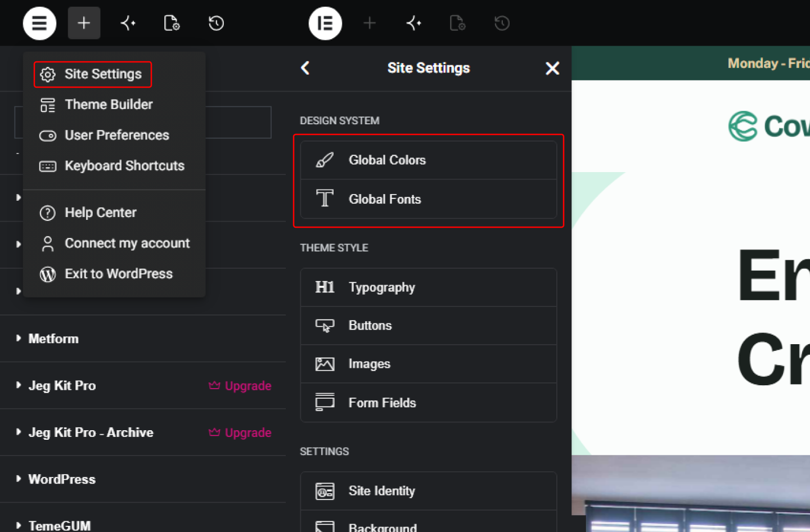Open Theme Builder from the menu

pyautogui.click(x=114, y=105)
